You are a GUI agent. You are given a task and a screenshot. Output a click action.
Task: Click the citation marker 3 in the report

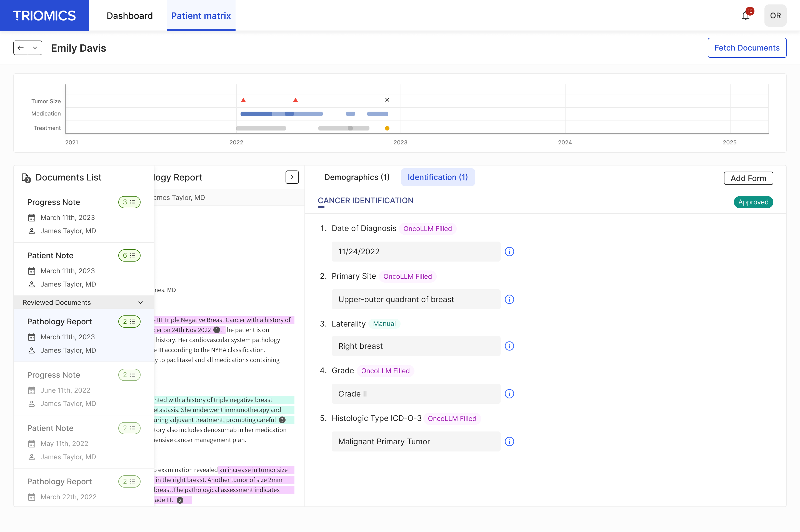pyautogui.click(x=282, y=420)
